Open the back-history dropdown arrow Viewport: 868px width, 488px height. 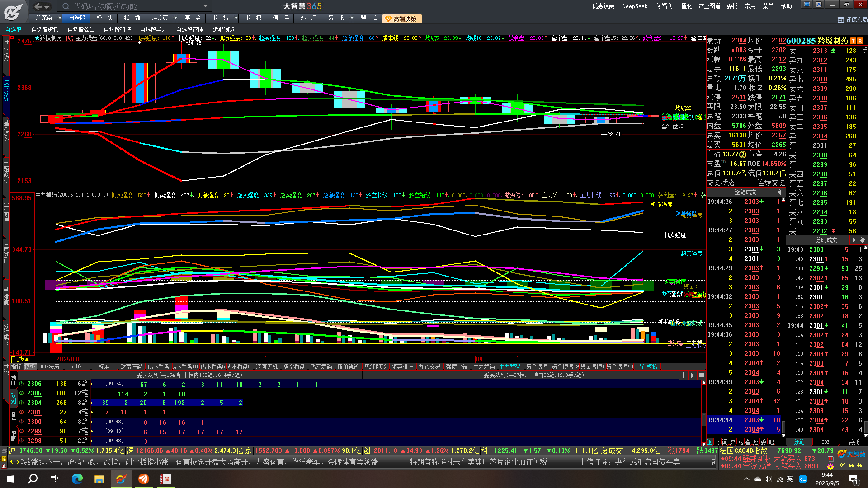click(47, 6)
